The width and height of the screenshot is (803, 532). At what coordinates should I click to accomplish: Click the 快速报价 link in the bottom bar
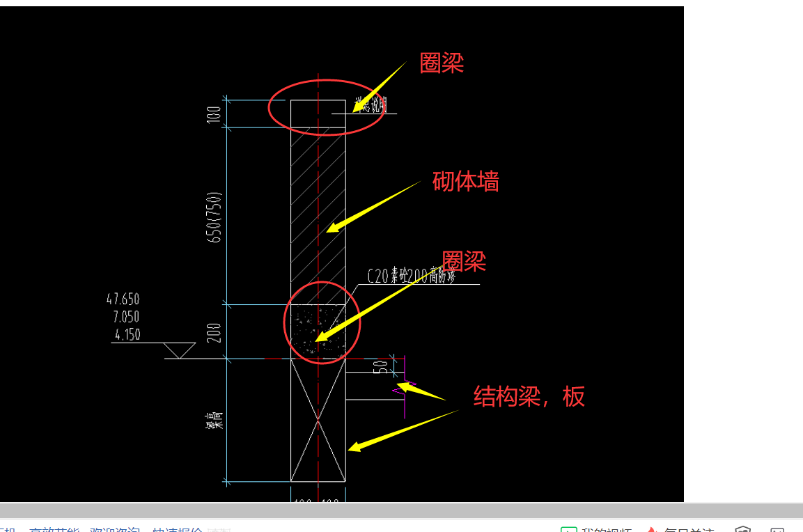[x=177, y=529]
